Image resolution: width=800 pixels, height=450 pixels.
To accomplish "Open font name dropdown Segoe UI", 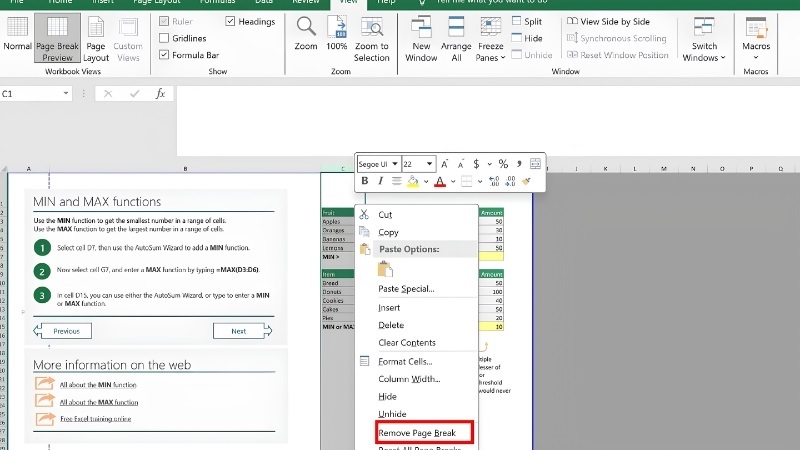I will click(394, 164).
